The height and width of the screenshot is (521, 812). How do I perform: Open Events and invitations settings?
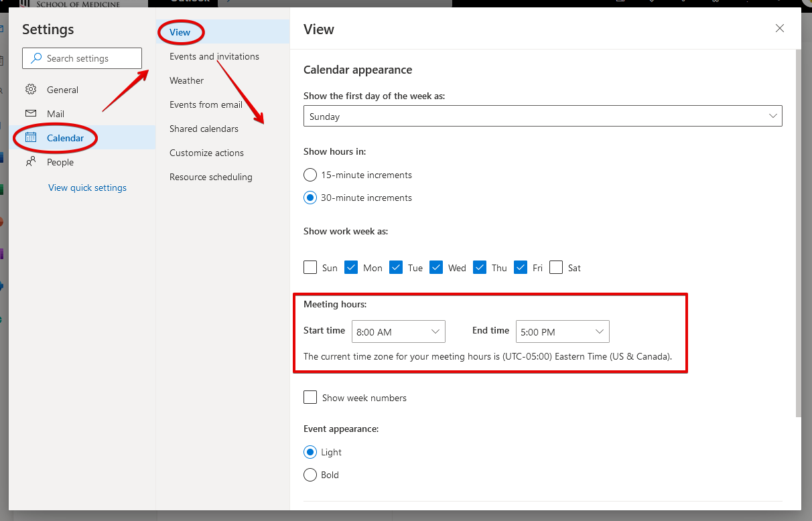tap(214, 56)
